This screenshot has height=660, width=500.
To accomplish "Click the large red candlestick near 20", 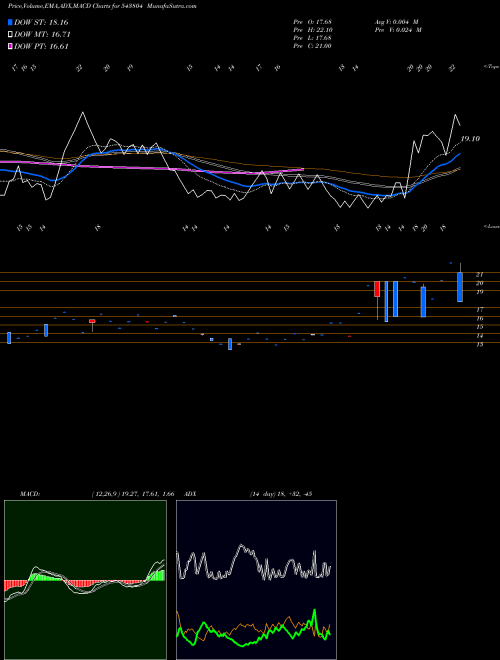I will pos(377,289).
